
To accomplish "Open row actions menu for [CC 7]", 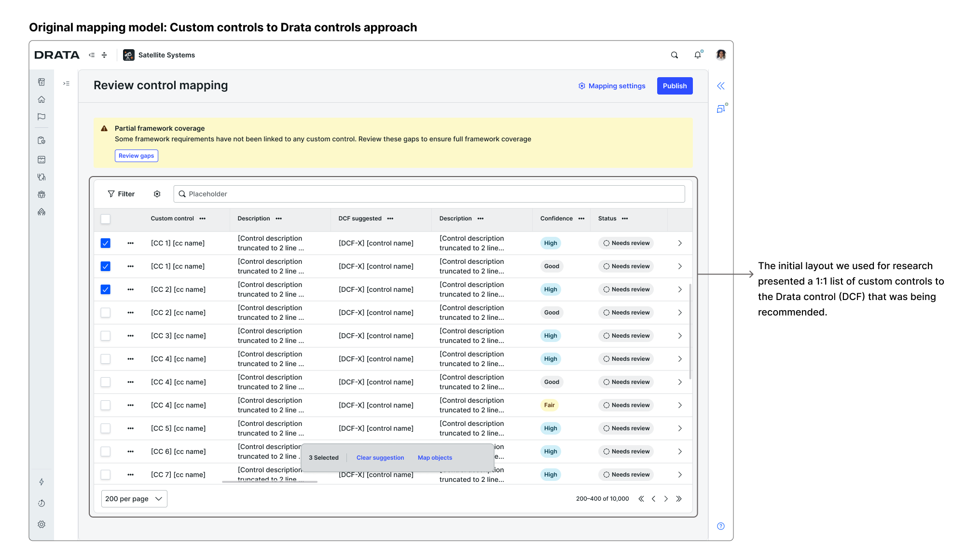I will click(130, 475).
